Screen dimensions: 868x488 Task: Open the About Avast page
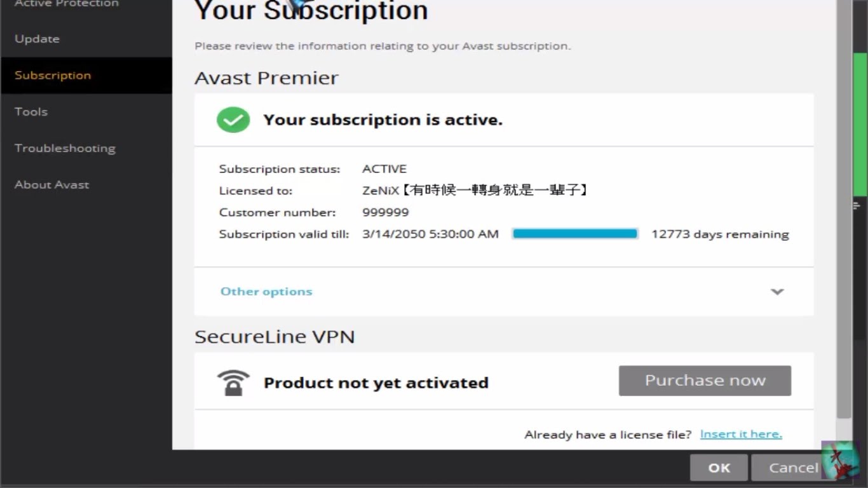pos(51,185)
